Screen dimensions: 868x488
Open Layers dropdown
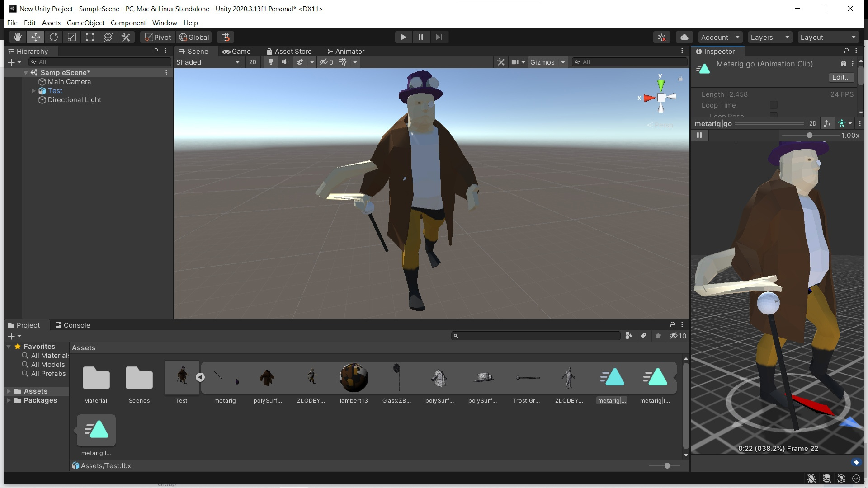770,37
